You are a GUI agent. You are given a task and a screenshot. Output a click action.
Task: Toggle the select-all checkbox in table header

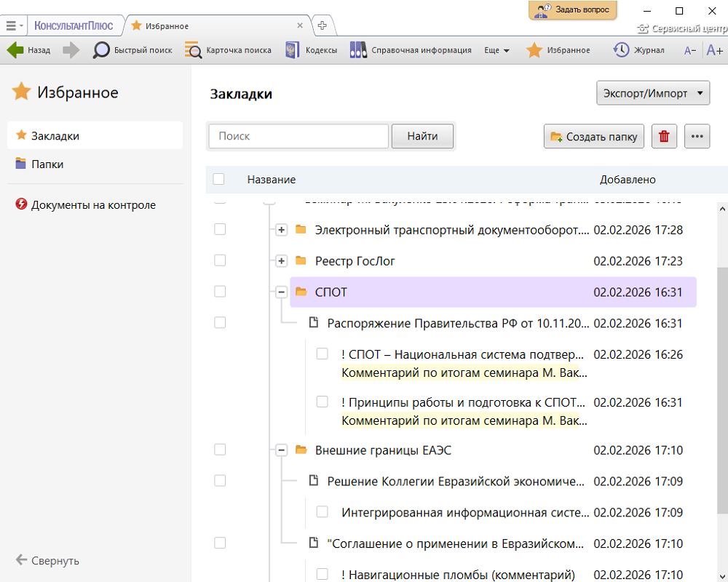[x=219, y=180]
